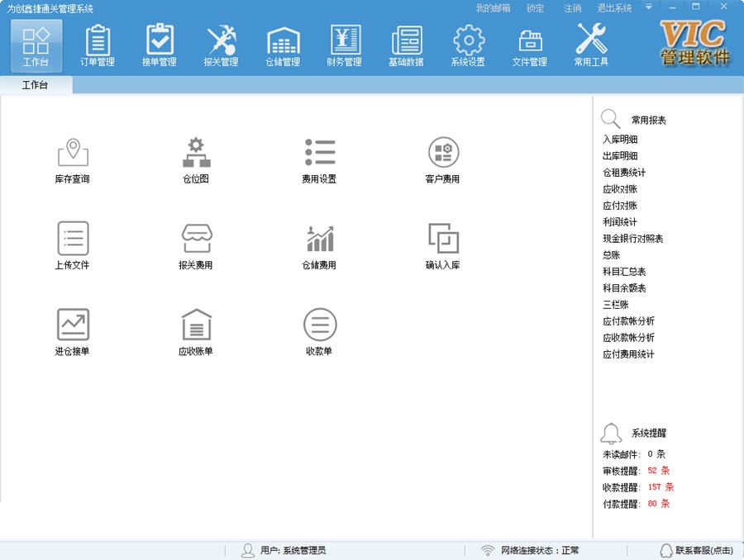
Task: Launch 费用设置 shortcut
Action: click(319, 161)
